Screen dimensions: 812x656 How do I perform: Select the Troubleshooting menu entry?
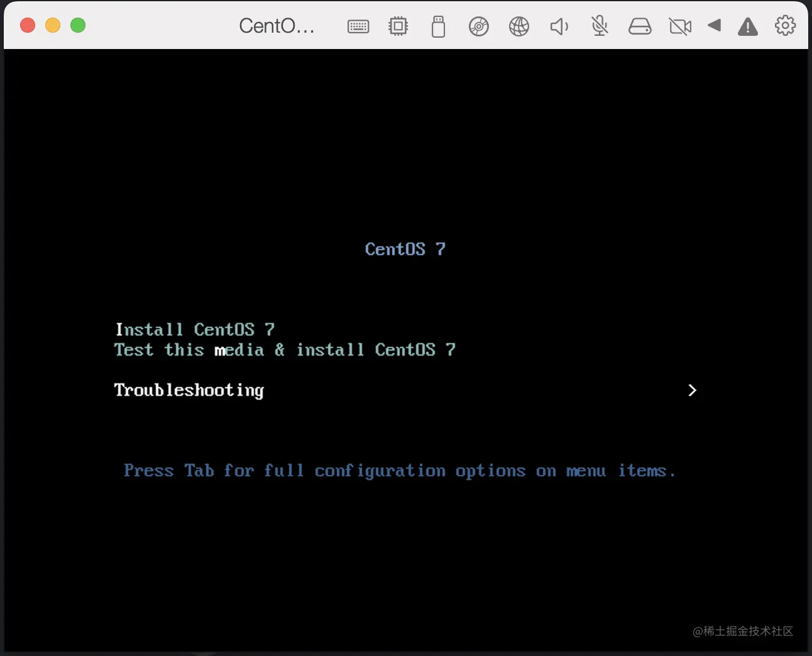189,390
